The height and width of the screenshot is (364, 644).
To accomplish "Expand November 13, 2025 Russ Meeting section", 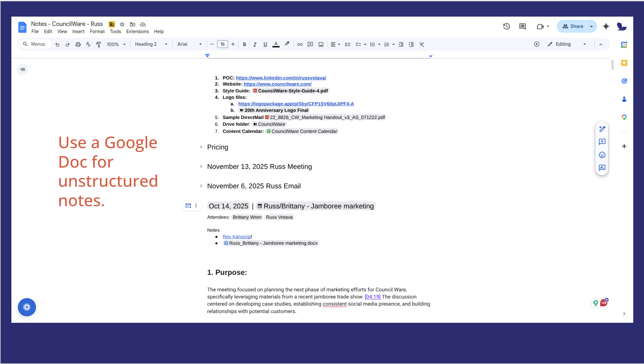I will 201,166.
